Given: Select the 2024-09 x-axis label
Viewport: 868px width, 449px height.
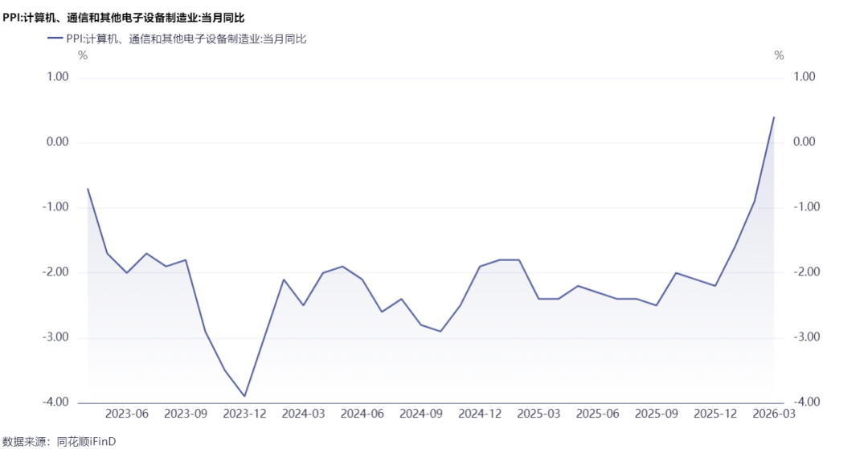Looking at the screenshot, I should (x=420, y=414).
